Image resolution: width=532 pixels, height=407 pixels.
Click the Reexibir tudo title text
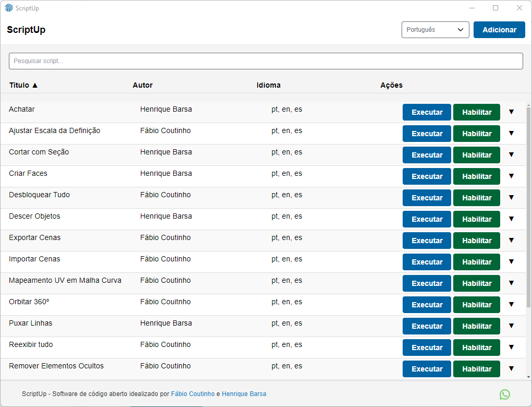click(31, 344)
